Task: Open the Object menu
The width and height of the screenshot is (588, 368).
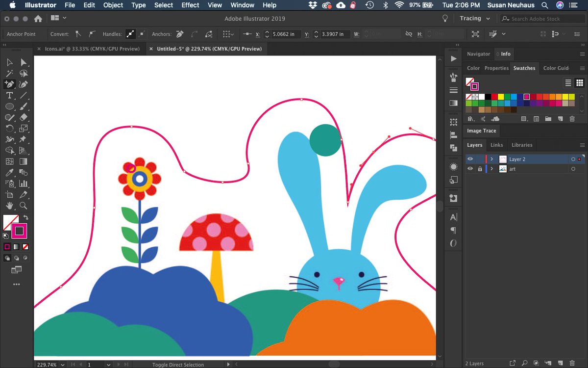Action: coord(113,5)
